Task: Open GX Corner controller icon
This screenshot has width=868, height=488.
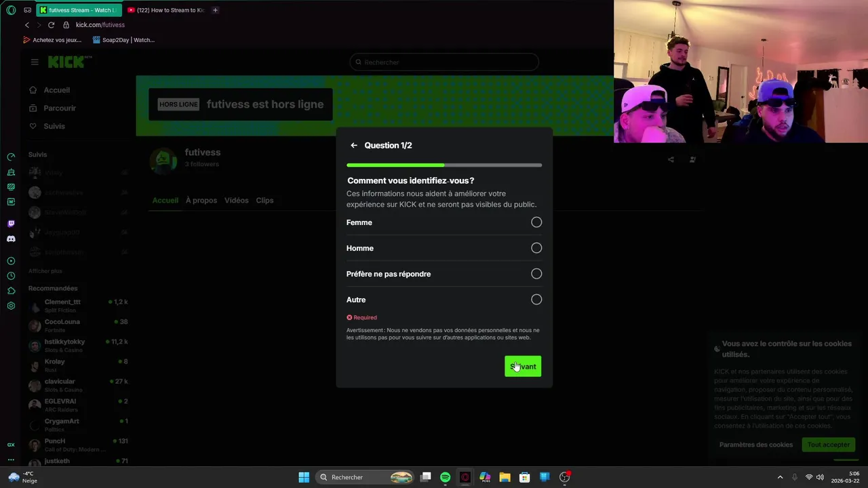Action: tap(27, 10)
